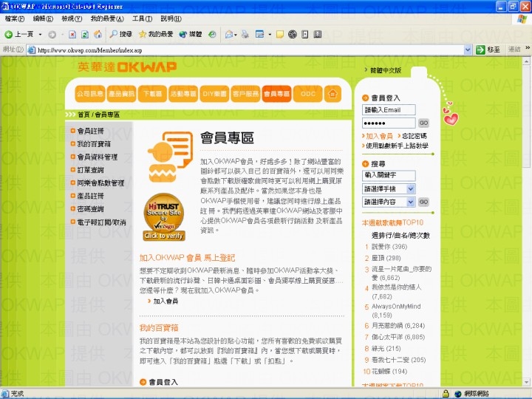Click the Windows flag logo in menu bar
The height and width of the screenshot is (399, 532).
coord(522,19)
